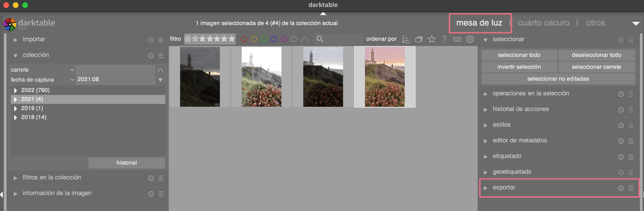
Task: Click deseleccionar todo button
Action: [597, 55]
